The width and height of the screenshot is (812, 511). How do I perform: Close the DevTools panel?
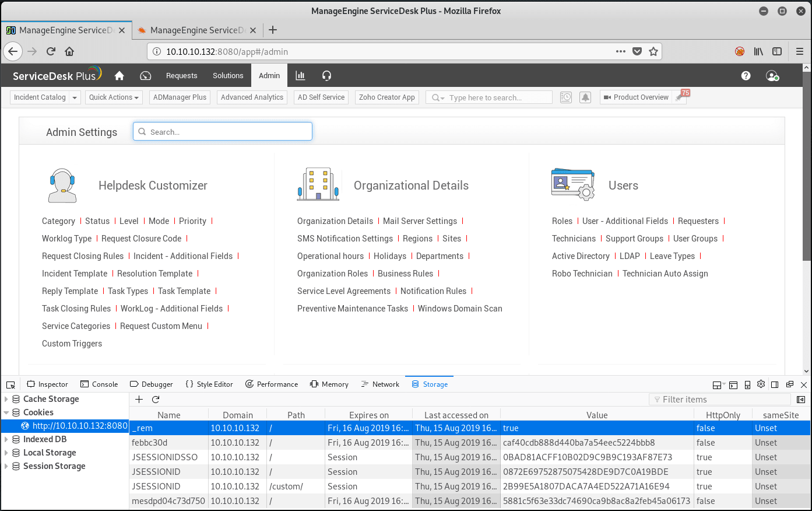tap(804, 384)
